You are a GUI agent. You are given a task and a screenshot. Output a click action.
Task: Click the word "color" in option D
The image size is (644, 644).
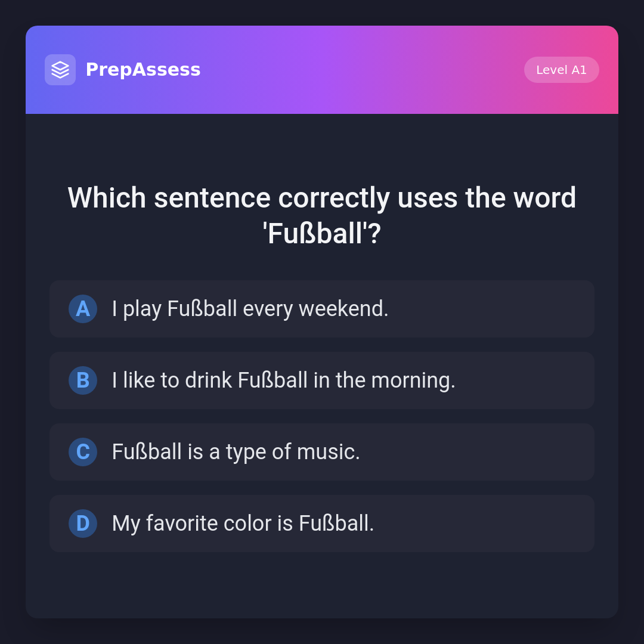click(247, 524)
